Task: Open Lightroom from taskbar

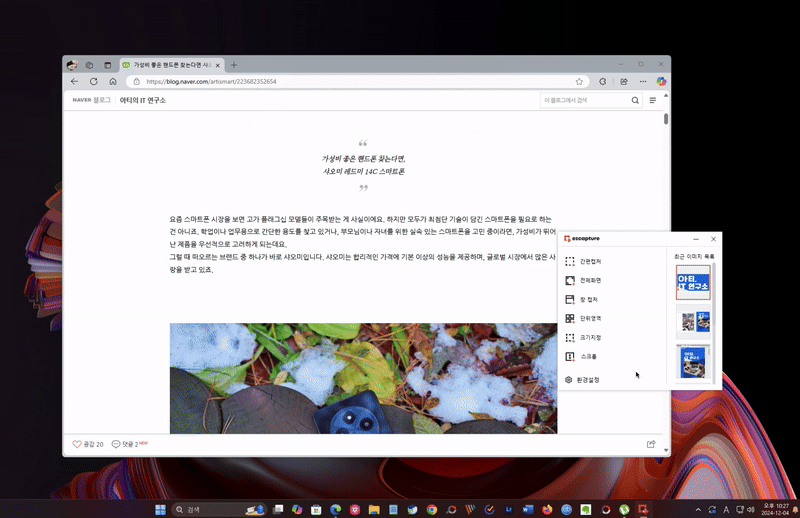Action: pyautogui.click(x=509, y=509)
